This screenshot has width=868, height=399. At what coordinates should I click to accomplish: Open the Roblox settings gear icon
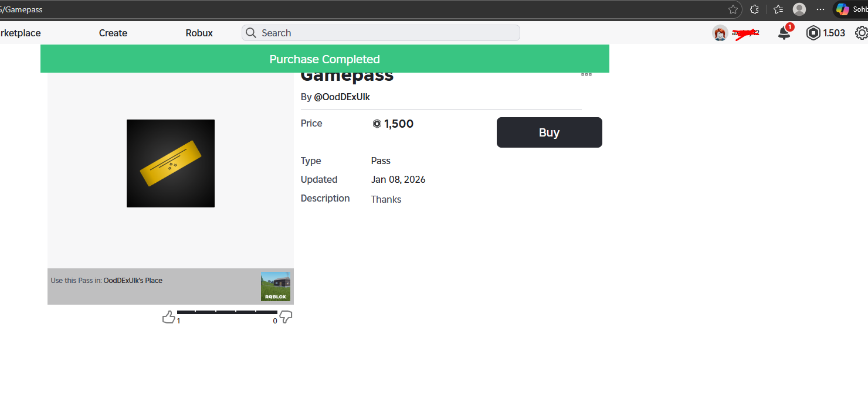(x=862, y=33)
